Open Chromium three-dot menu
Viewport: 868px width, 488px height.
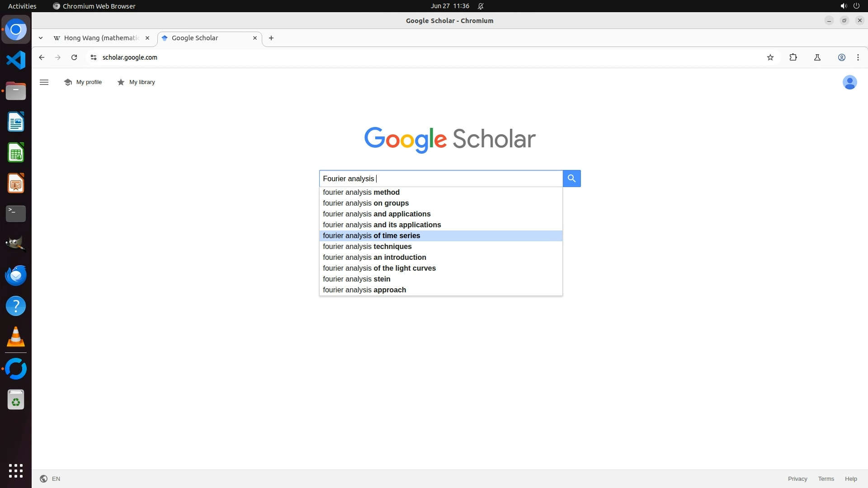[x=858, y=57]
